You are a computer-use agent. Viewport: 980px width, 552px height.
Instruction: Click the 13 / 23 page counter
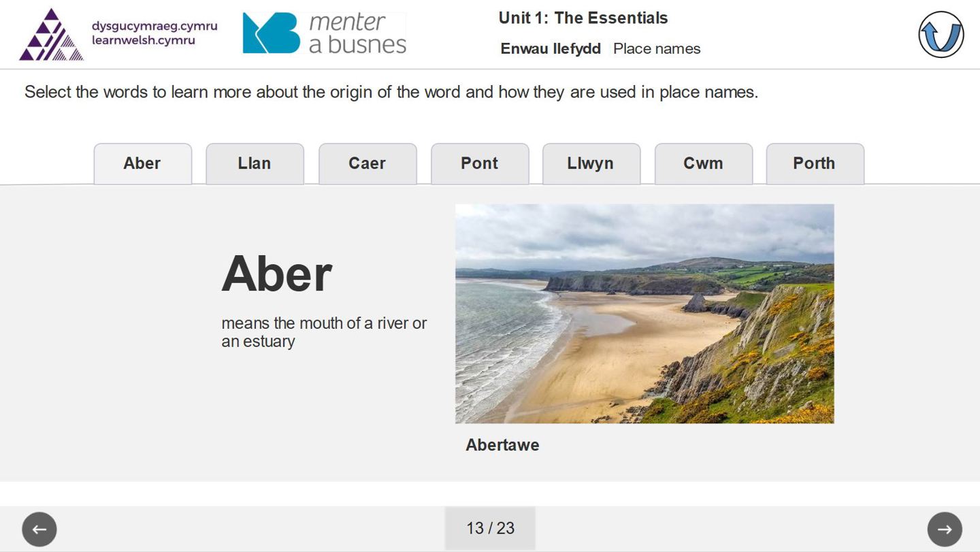pos(490,528)
